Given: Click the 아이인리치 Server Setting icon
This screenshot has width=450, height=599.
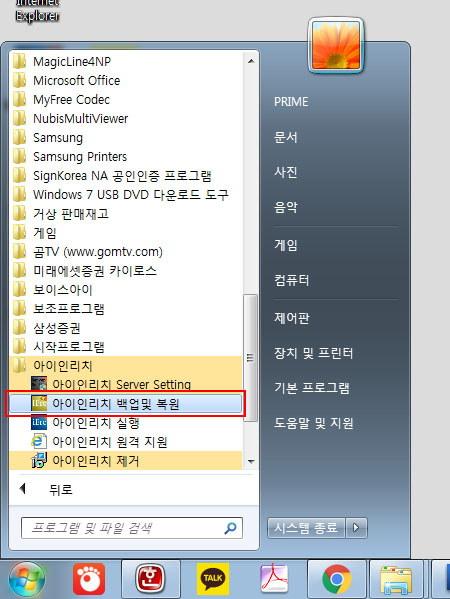Looking at the screenshot, I should 39,384.
